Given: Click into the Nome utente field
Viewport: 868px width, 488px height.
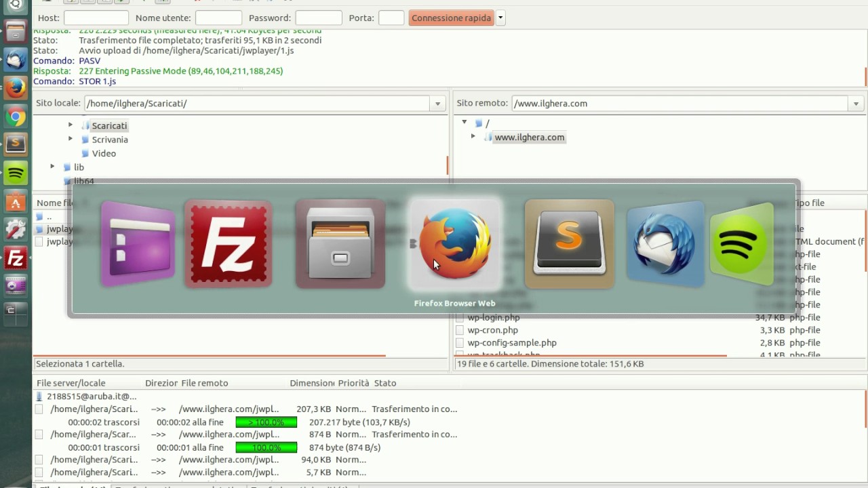Looking at the screenshot, I should coord(218,18).
